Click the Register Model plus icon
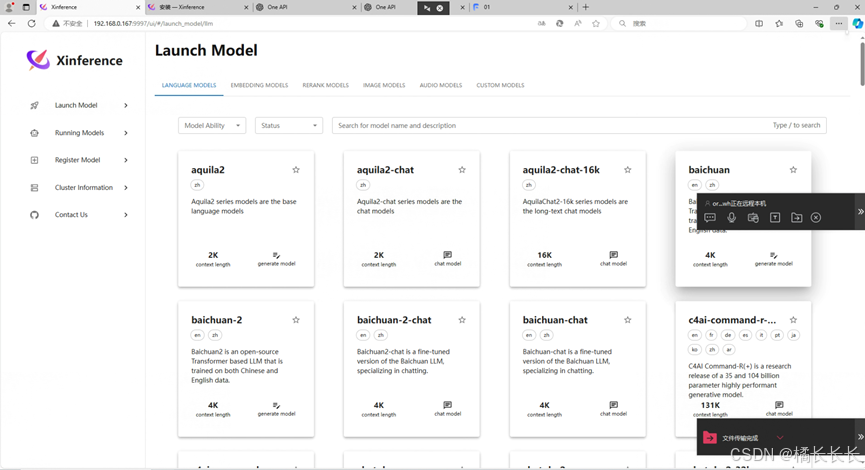This screenshot has height=470, width=865. tap(34, 160)
